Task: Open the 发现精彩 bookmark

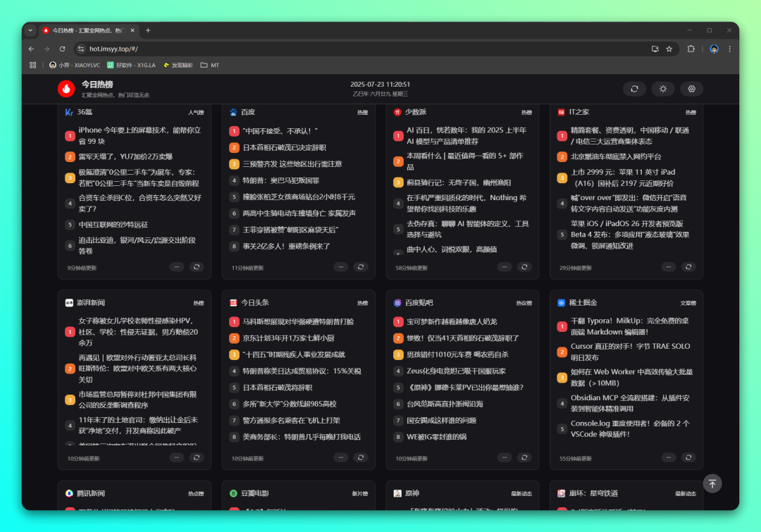Action: [x=178, y=65]
